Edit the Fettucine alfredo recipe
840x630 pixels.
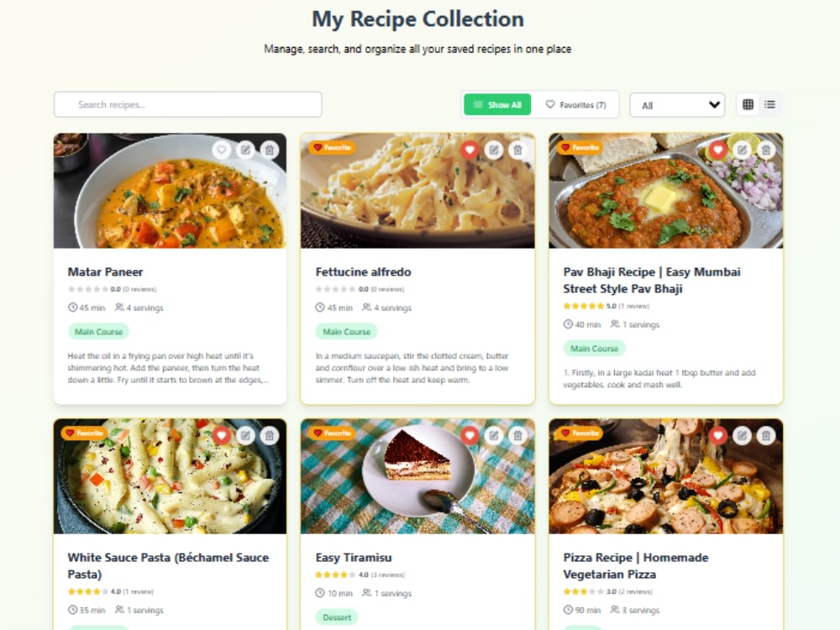[x=494, y=150]
